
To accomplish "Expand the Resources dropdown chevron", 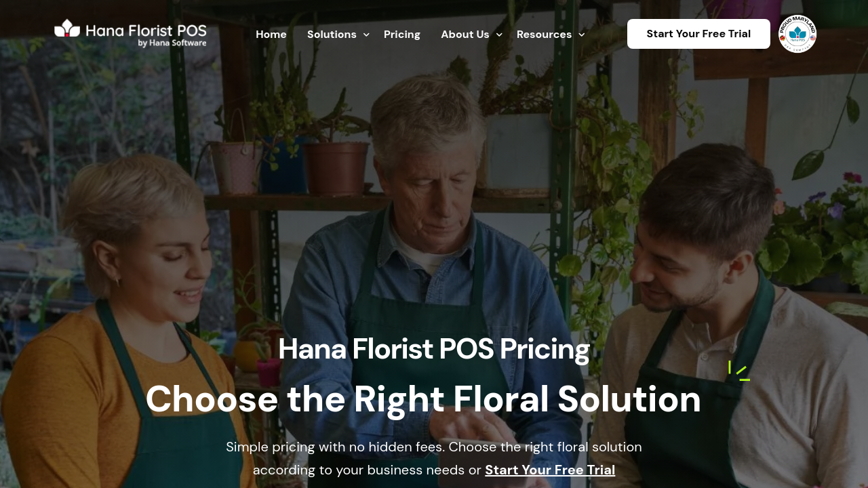I will coord(581,35).
